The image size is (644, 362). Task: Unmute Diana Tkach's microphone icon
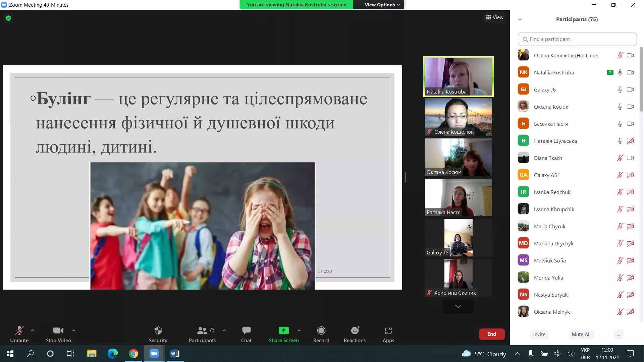pyautogui.click(x=620, y=158)
